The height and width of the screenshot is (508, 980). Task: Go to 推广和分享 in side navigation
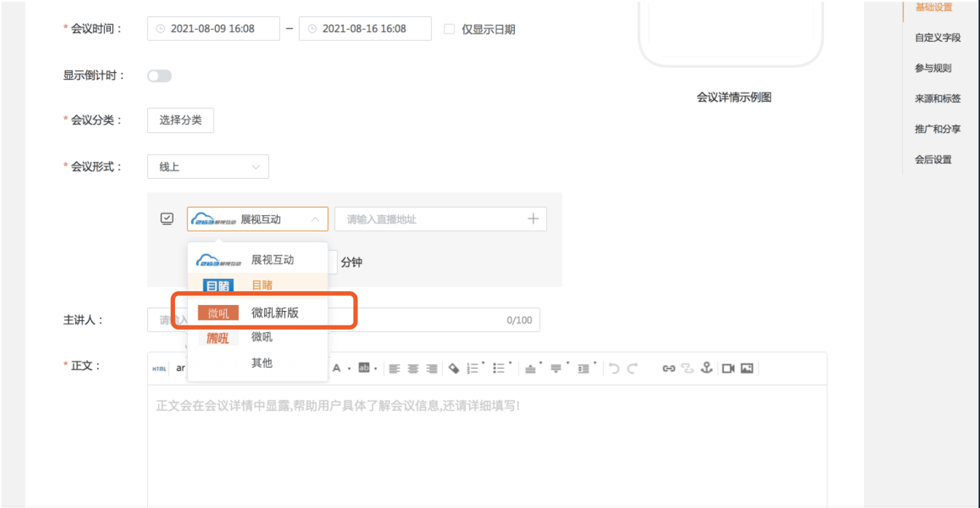click(x=938, y=129)
